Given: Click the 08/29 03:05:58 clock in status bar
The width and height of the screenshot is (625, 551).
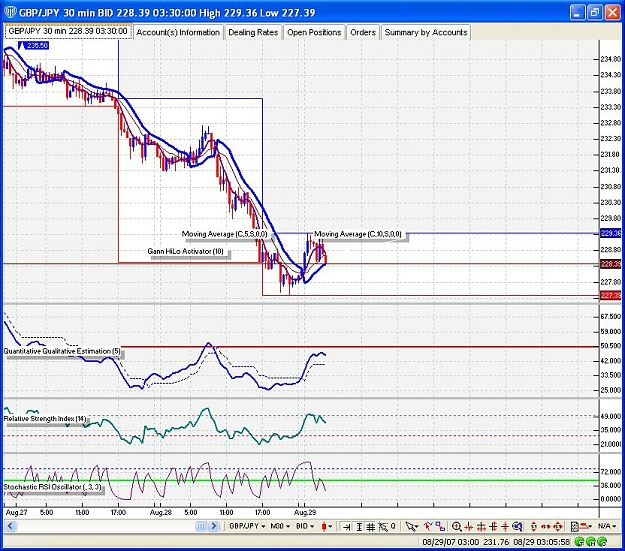Looking at the screenshot, I should (541, 542).
